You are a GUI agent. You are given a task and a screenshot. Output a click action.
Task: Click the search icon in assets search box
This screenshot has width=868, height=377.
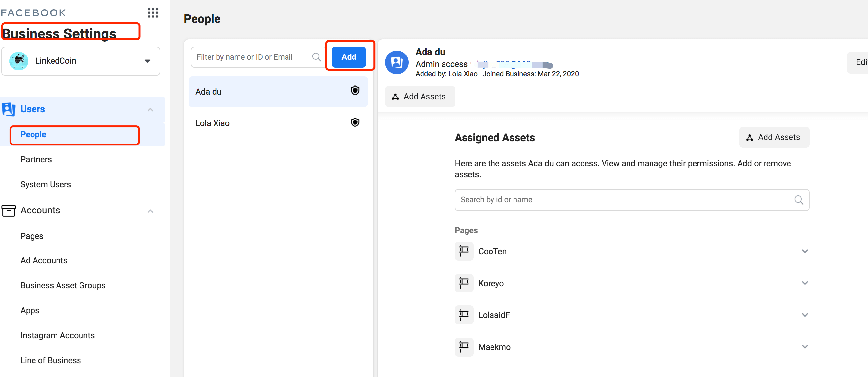[799, 200]
